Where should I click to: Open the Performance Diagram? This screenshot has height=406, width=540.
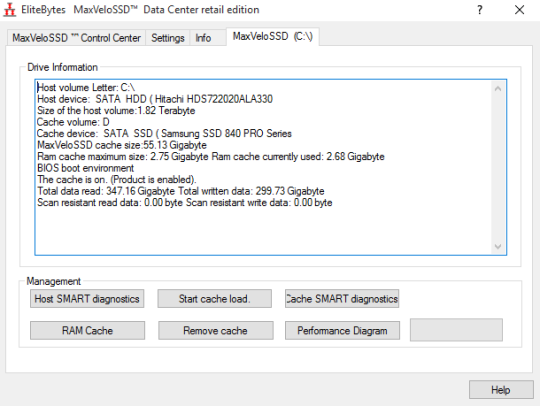(x=342, y=331)
